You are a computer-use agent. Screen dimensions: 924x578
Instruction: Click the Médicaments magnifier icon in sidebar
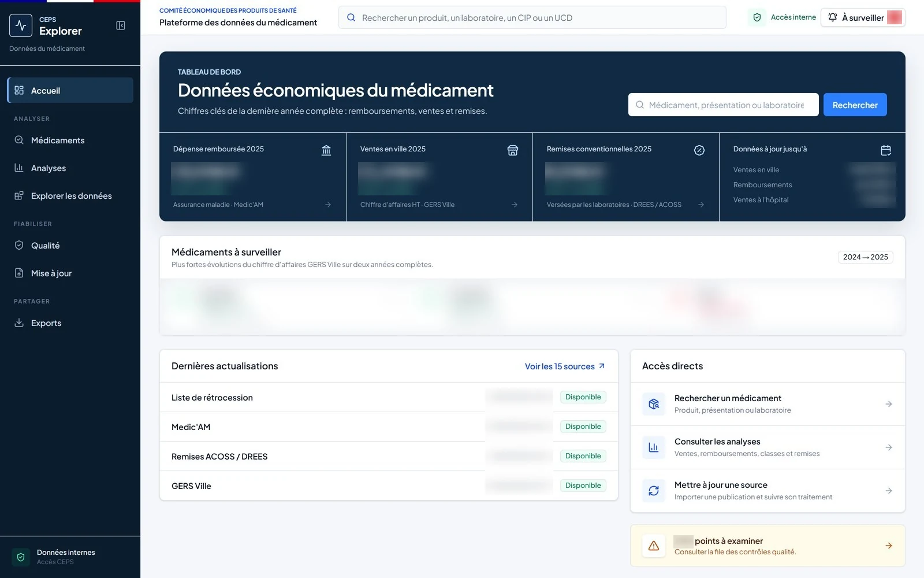pos(19,140)
